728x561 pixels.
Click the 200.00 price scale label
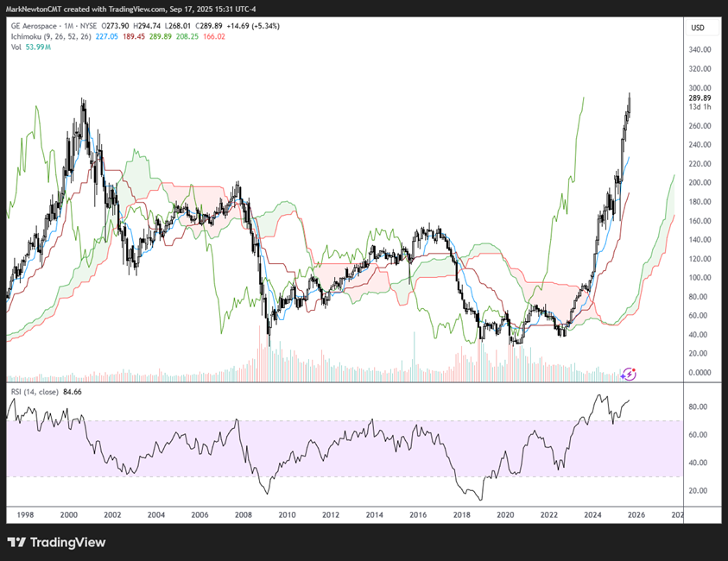pyautogui.click(x=700, y=183)
